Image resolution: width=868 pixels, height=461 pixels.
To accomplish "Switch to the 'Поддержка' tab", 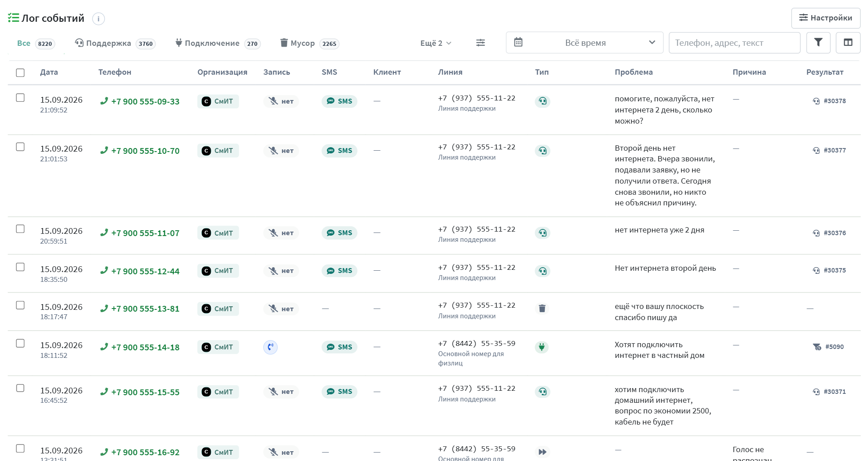I will coord(115,43).
